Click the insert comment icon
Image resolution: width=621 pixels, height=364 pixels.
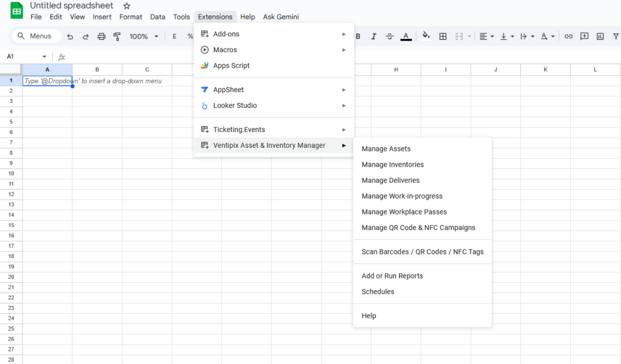(584, 36)
